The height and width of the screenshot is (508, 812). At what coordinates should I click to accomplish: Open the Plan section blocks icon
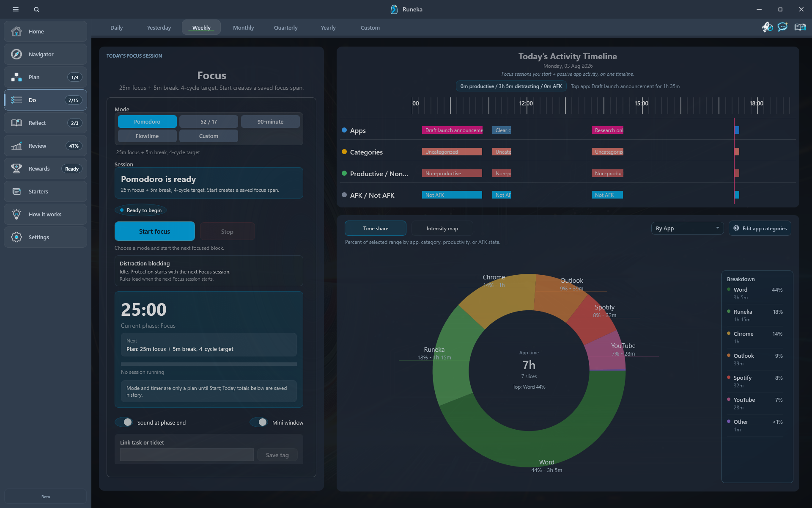(16, 77)
